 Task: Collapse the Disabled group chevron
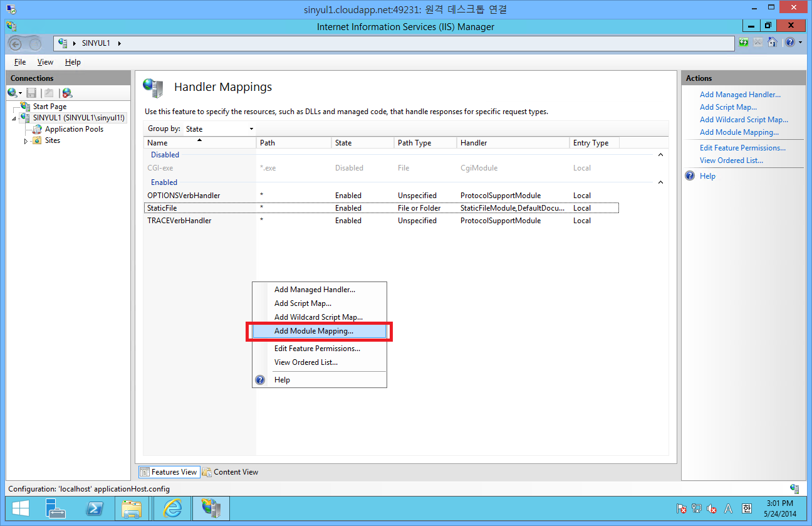[x=660, y=155]
